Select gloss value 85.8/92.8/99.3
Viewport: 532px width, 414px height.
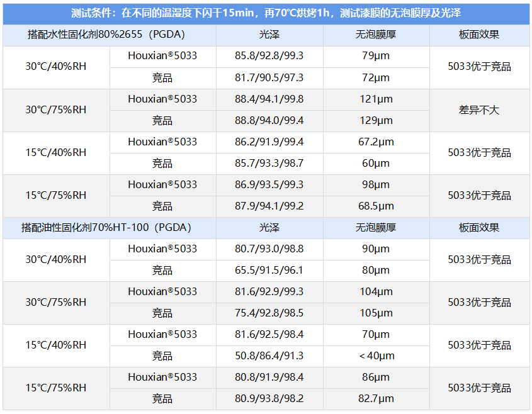[269, 56]
